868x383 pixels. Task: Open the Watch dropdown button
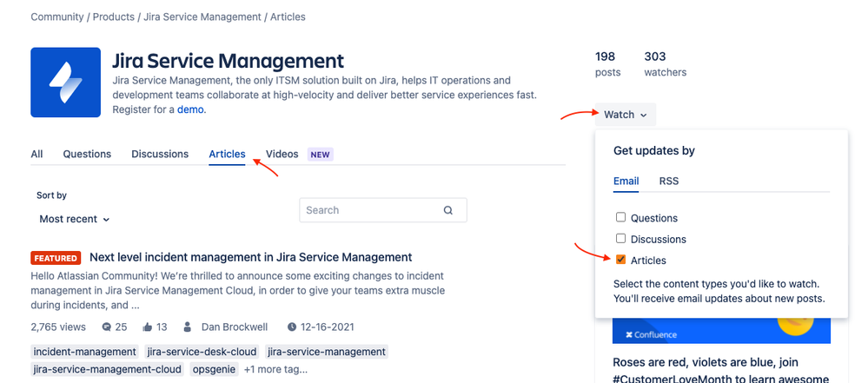(x=625, y=115)
